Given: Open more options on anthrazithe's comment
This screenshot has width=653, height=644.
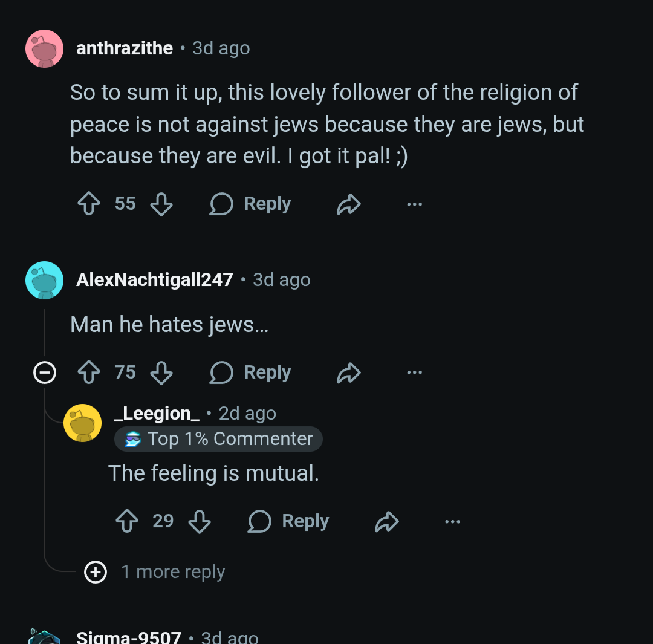Looking at the screenshot, I should [415, 204].
